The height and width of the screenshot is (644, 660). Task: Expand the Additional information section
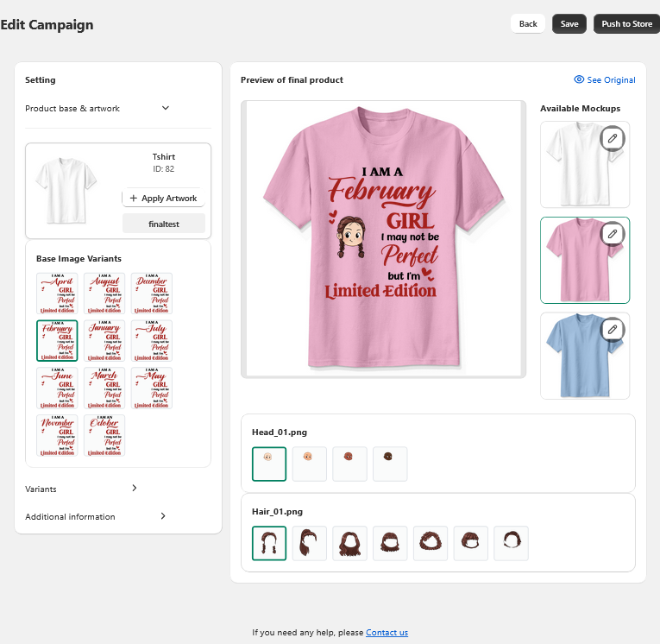click(163, 516)
